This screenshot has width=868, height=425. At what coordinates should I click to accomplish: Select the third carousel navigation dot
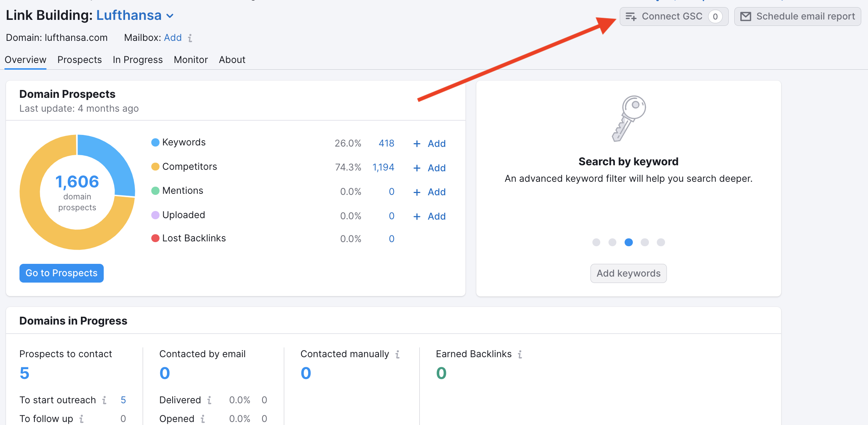[628, 242]
